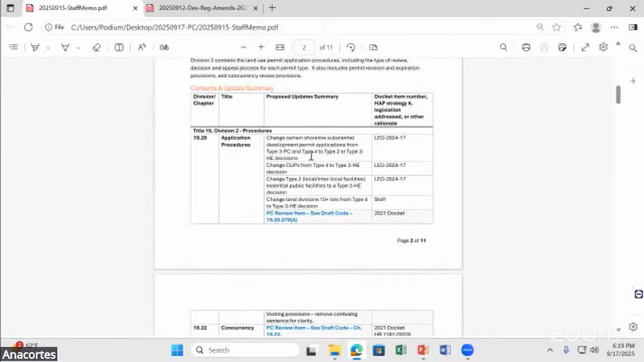Edit the page number field
The height and width of the screenshot is (362, 644).
[x=304, y=47]
